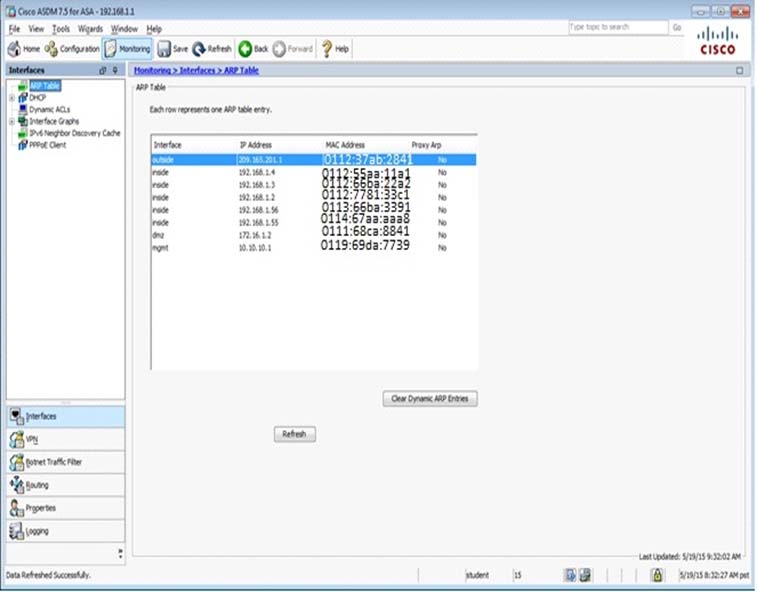Click Clear Dynamic ARP Entries button
The width and height of the screenshot is (757, 592).
coord(430,399)
